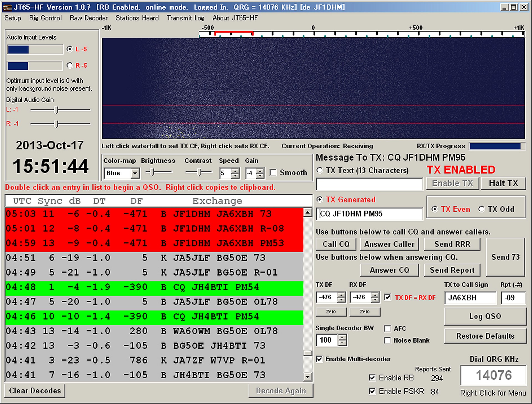The height and width of the screenshot is (404, 532).
Task: Increase waterfall Speed with up arrow
Action: (x=235, y=171)
